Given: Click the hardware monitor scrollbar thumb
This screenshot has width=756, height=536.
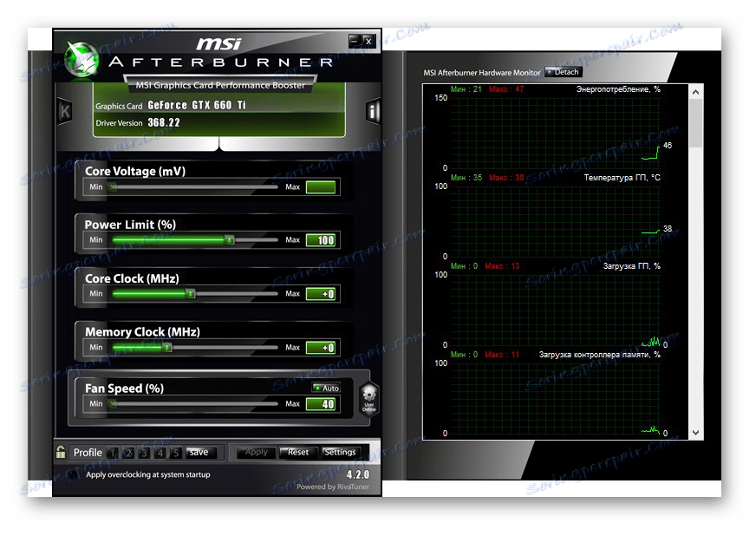Looking at the screenshot, I should [x=695, y=123].
